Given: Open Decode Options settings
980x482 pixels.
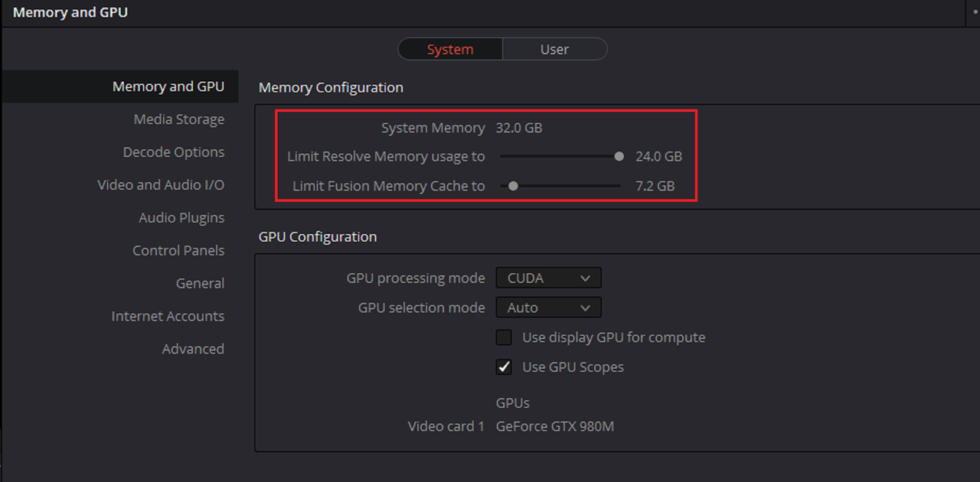Looking at the screenshot, I should coord(174,152).
